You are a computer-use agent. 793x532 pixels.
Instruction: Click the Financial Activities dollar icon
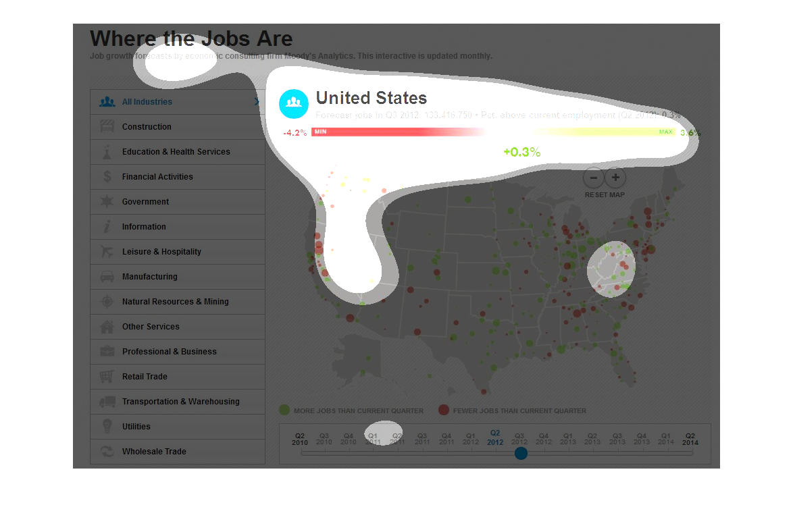[x=107, y=177]
